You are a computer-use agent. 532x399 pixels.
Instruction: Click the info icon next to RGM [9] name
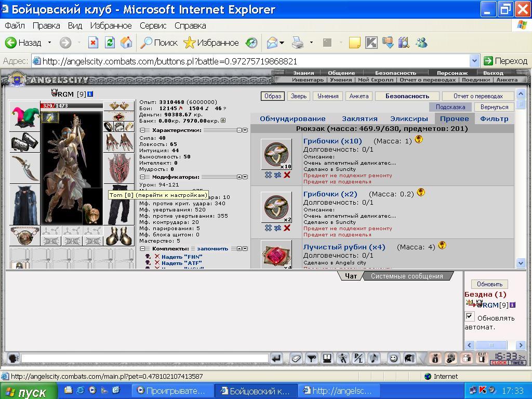click(x=90, y=94)
